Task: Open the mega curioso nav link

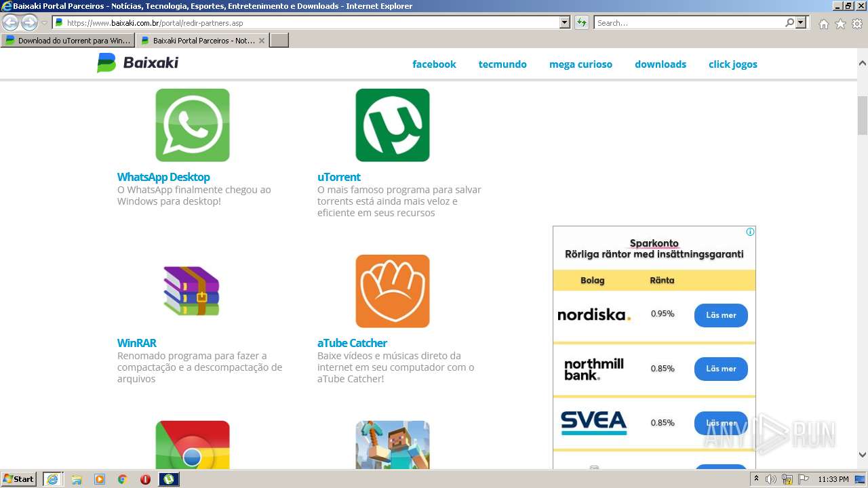Action: 580,64
